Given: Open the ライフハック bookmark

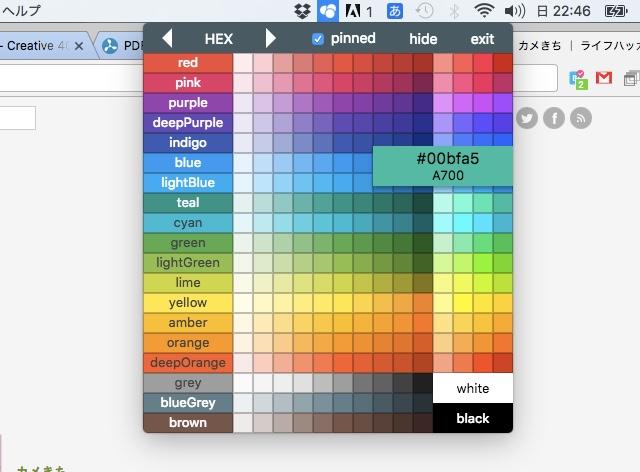Looking at the screenshot, I should [610, 46].
